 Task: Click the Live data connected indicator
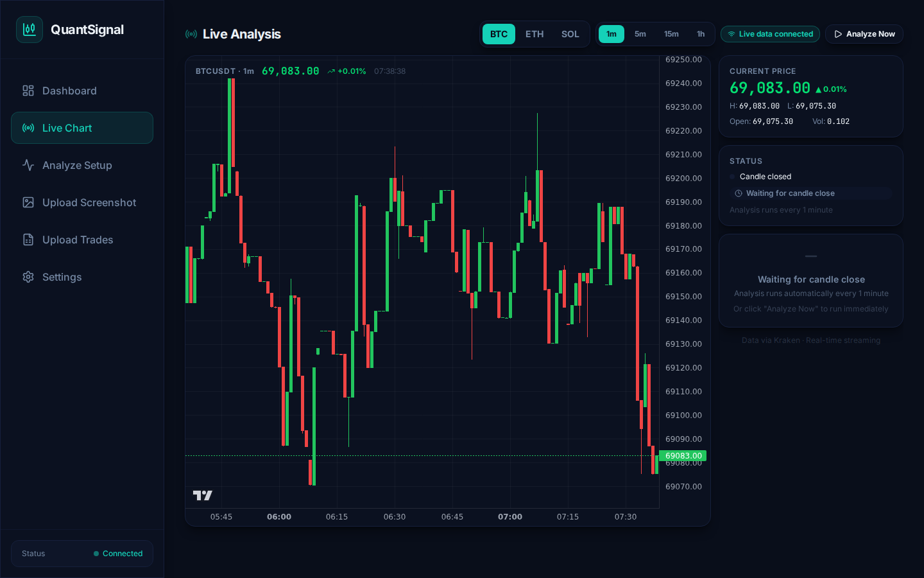pyautogui.click(x=770, y=34)
